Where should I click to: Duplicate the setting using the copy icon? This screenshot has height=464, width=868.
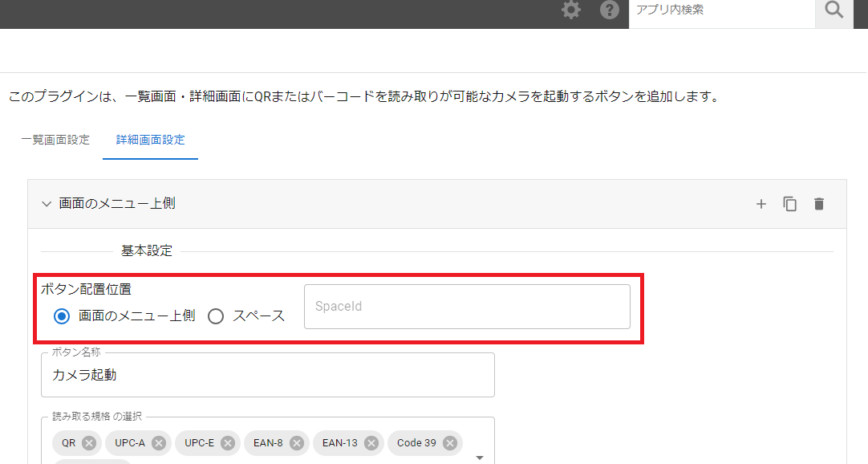[x=789, y=204]
